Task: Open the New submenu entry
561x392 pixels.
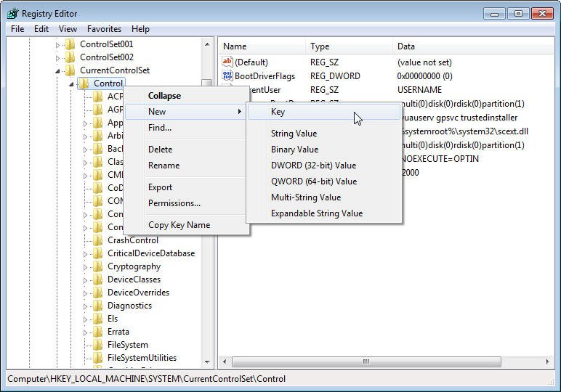Action: pyautogui.click(x=186, y=112)
